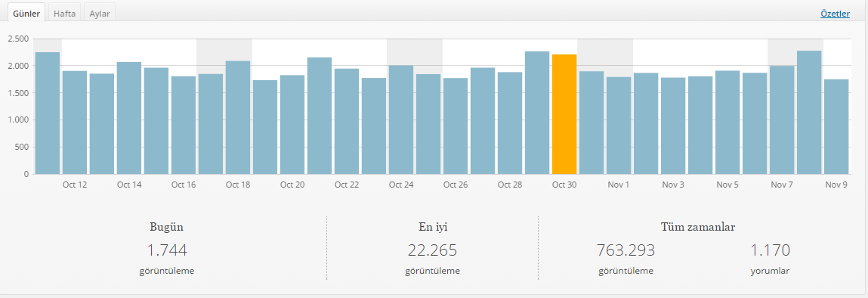868x298 pixels.
Task: Open the Özetler link
Action: pyautogui.click(x=835, y=14)
